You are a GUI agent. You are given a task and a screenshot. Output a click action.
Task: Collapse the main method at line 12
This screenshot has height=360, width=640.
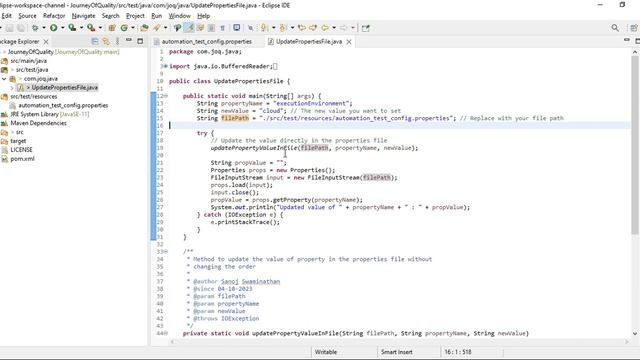pos(165,96)
